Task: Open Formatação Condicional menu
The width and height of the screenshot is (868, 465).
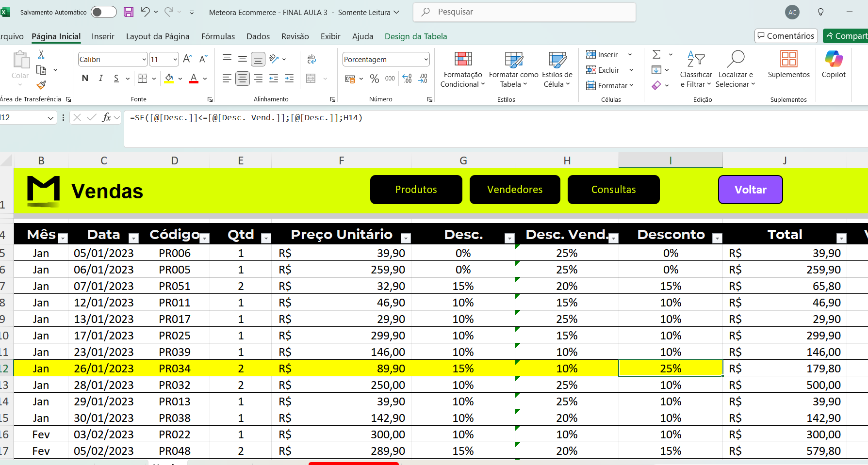Action: coord(463,69)
